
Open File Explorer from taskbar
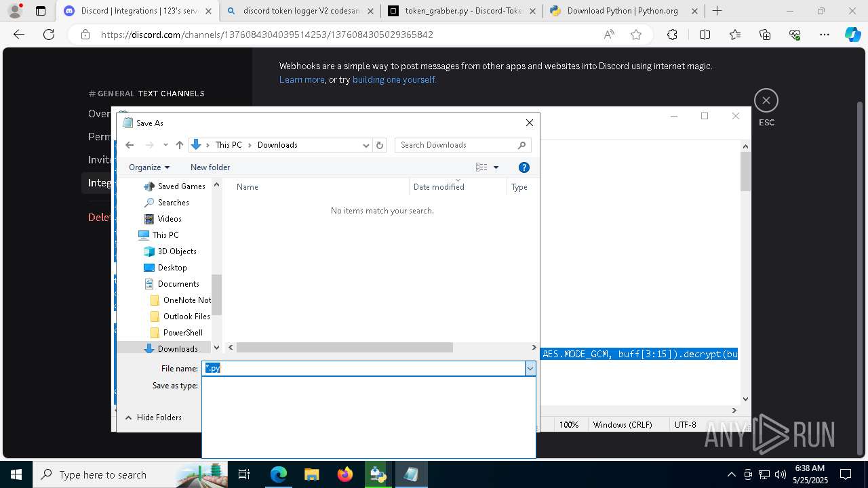pos(311,474)
